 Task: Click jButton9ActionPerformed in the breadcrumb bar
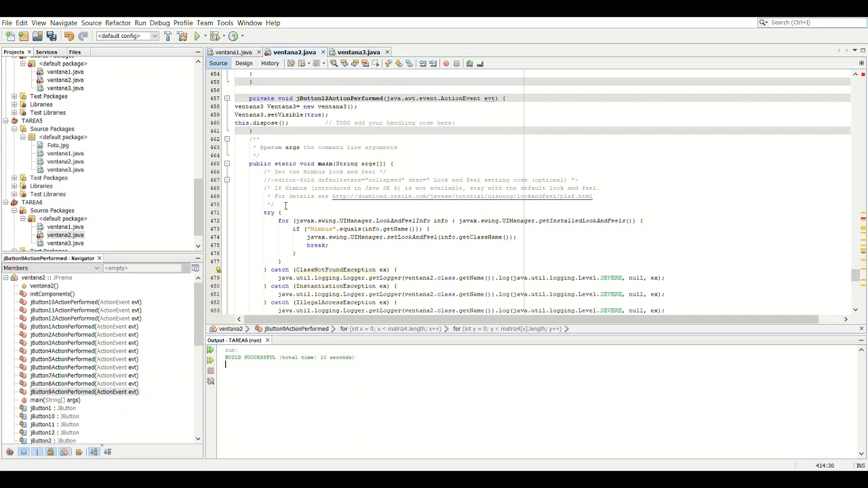[x=296, y=329]
